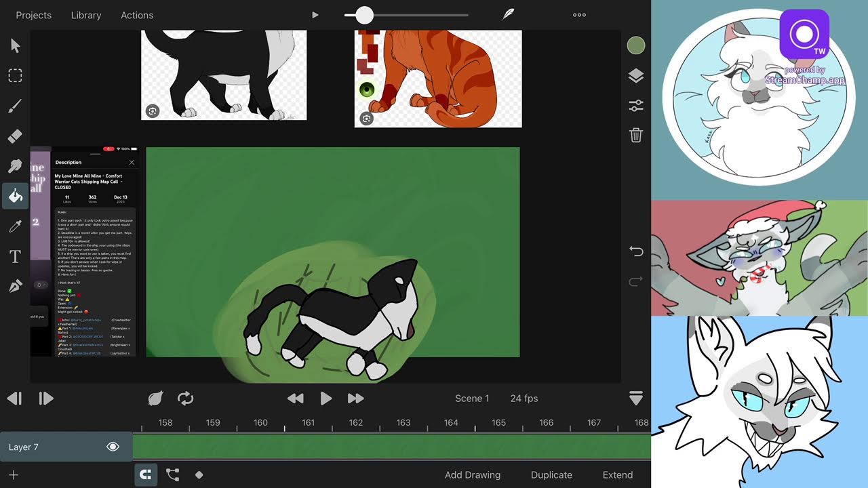The image size is (868, 488).
Task: Open the Projects menu
Action: tap(34, 15)
